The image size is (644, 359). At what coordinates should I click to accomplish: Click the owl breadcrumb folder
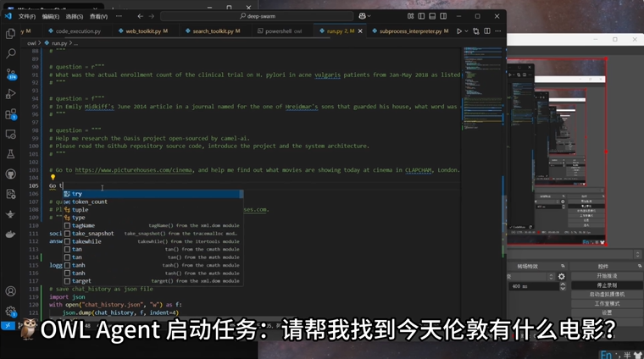(31, 43)
